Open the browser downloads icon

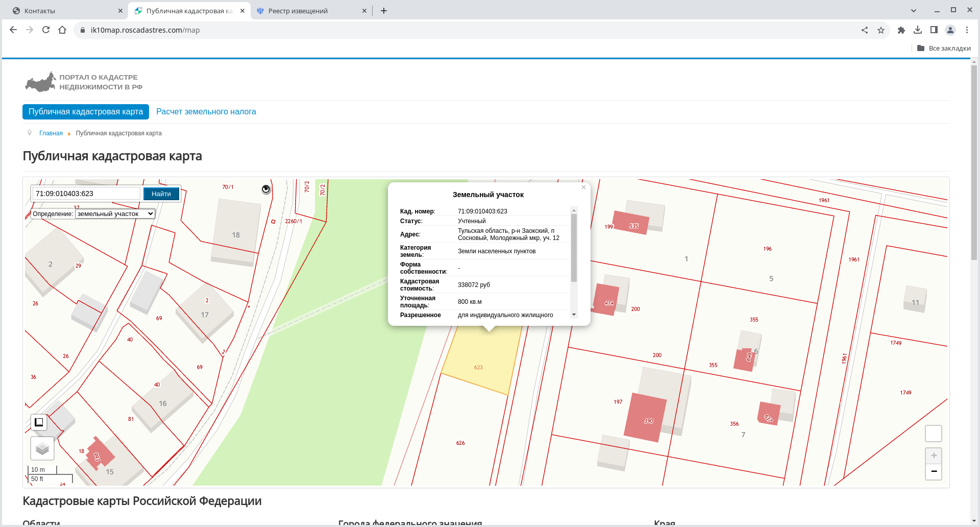point(918,30)
